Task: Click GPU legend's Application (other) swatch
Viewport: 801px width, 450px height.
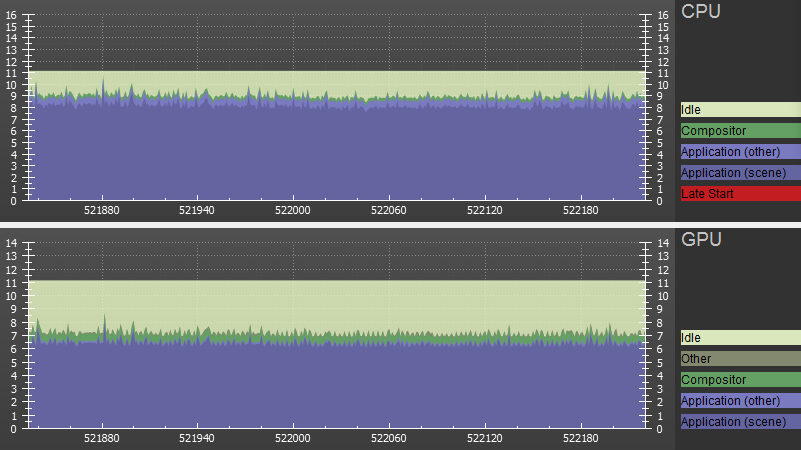Action: pyautogui.click(x=740, y=401)
